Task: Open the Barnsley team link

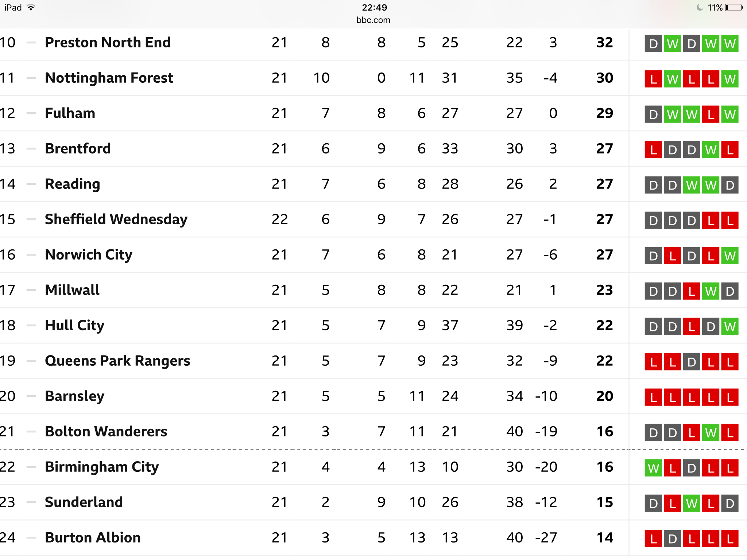Action: point(74,396)
